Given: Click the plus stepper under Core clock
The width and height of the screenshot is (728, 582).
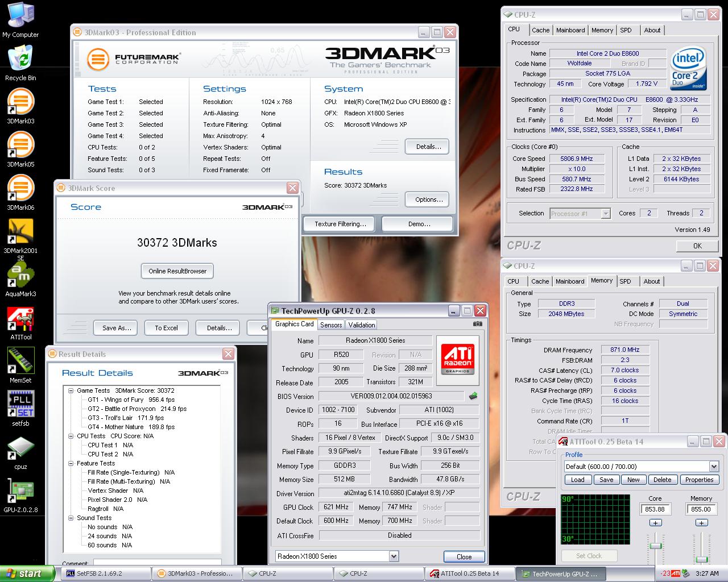Looking at the screenshot, I should pyautogui.click(x=655, y=522).
